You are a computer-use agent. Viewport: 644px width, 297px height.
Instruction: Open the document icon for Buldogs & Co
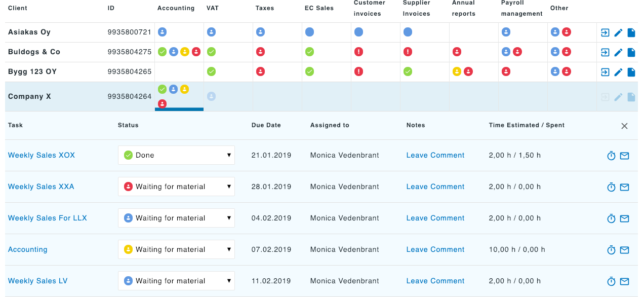click(x=631, y=52)
